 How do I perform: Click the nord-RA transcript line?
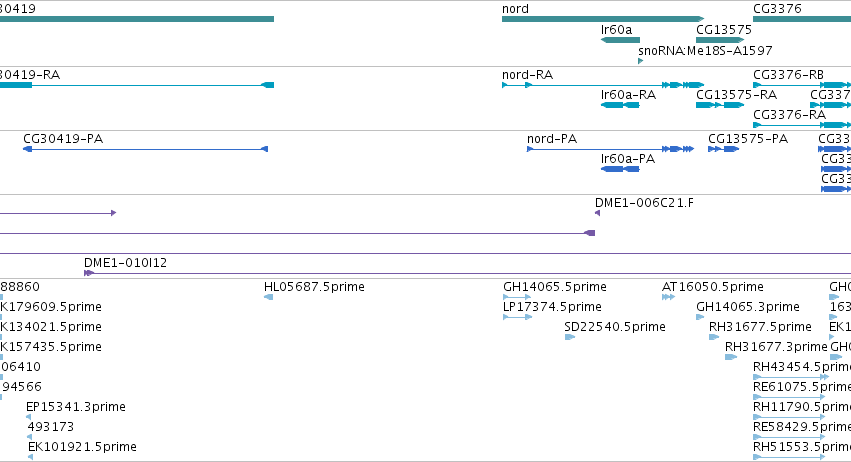pyautogui.click(x=603, y=85)
